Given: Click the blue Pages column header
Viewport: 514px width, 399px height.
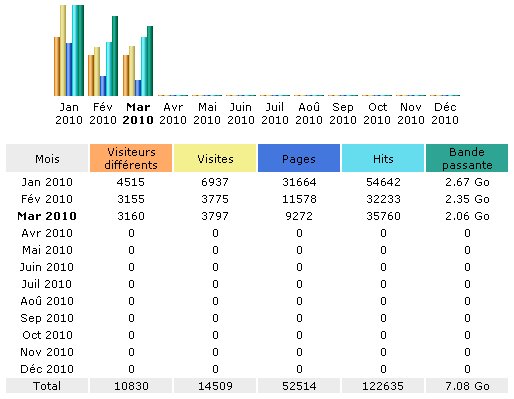Looking at the screenshot, I should [299, 158].
